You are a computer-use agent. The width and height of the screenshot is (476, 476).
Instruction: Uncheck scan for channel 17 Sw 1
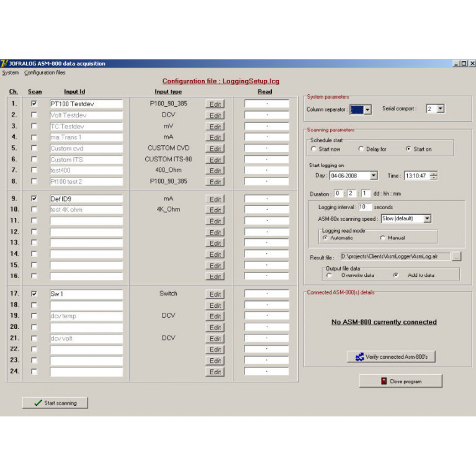(x=34, y=294)
